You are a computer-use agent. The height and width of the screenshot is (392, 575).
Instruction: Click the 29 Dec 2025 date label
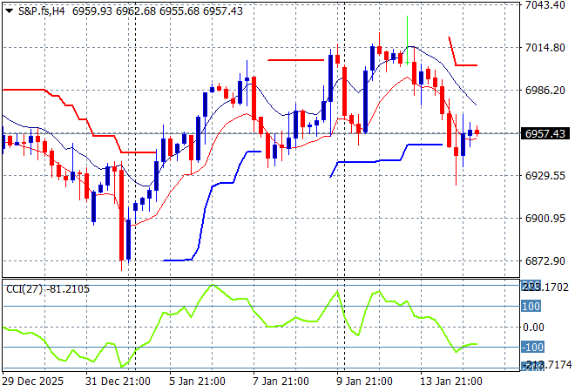pyautogui.click(x=33, y=382)
